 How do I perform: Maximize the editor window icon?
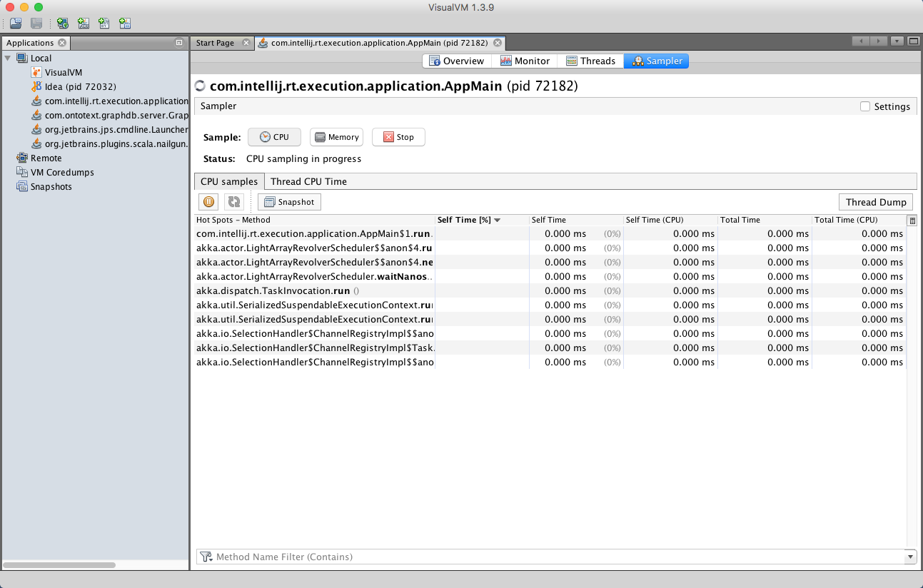coord(913,41)
